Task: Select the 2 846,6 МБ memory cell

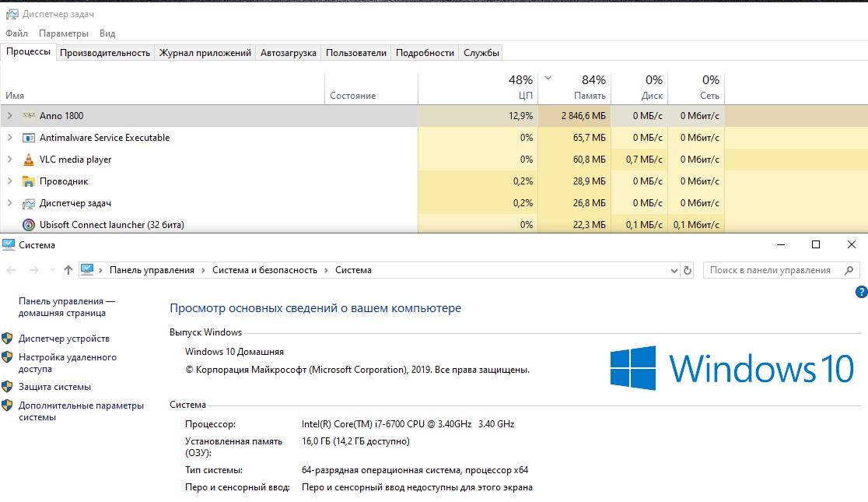Action: [x=575, y=116]
